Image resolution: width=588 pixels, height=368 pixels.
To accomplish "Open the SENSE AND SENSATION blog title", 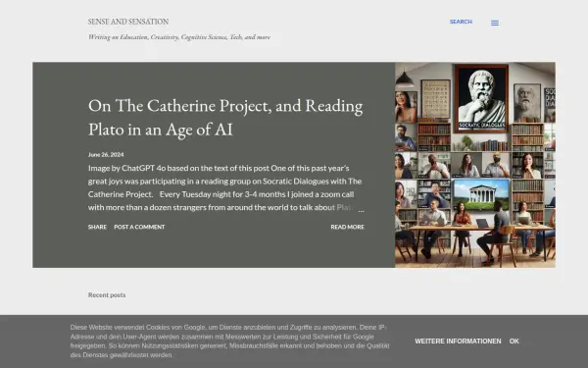I will point(128,22).
